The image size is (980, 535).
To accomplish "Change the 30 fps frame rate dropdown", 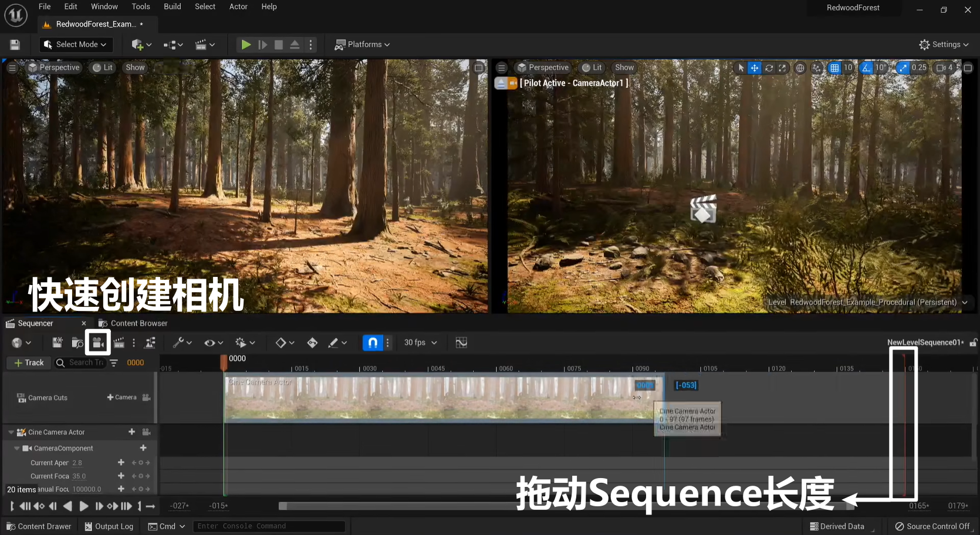I will tap(420, 343).
